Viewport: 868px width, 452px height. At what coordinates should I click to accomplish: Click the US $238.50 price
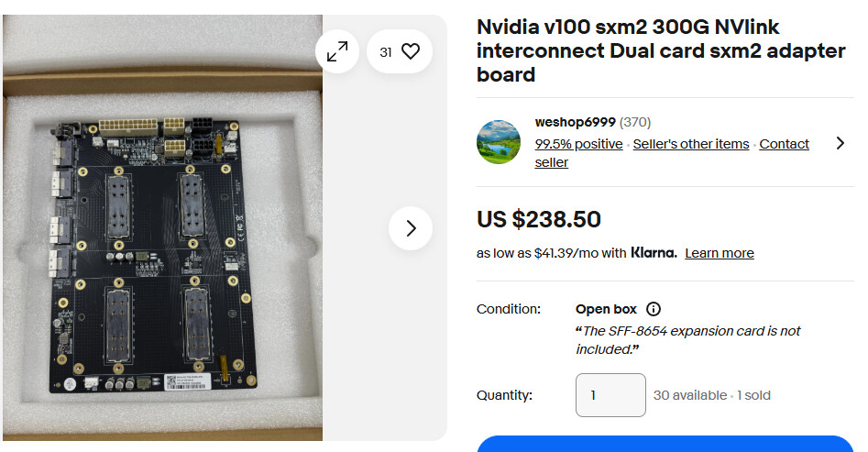pyautogui.click(x=539, y=220)
